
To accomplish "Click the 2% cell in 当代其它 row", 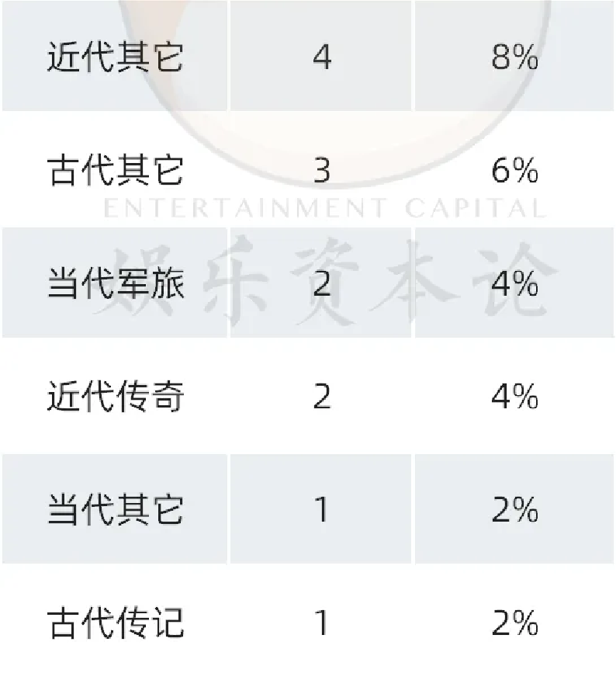I will tap(514, 509).
